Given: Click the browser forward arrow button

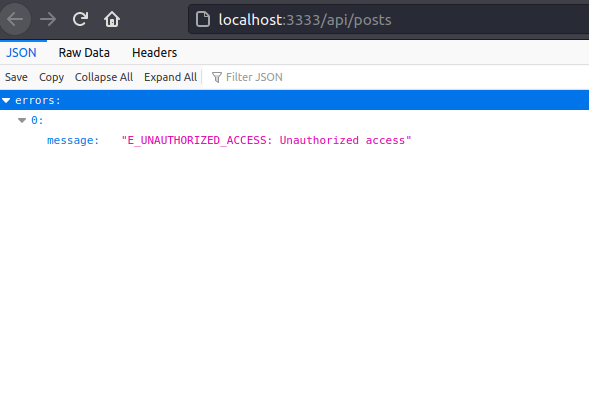Looking at the screenshot, I should (48, 19).
